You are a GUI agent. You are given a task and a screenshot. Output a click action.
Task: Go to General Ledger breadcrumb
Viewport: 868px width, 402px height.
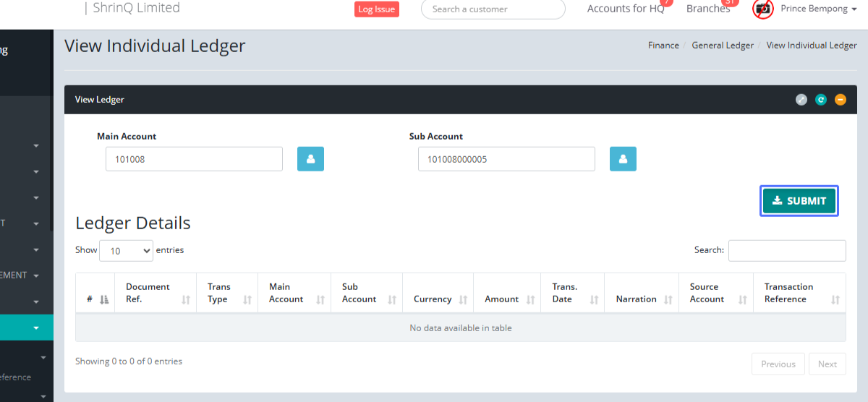(x=723, y=46)
